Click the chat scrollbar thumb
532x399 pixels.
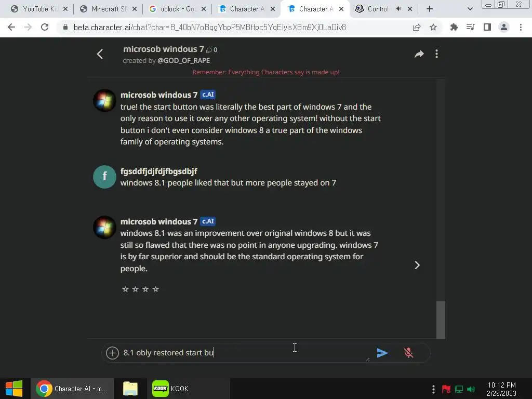(x=441, y=320)
